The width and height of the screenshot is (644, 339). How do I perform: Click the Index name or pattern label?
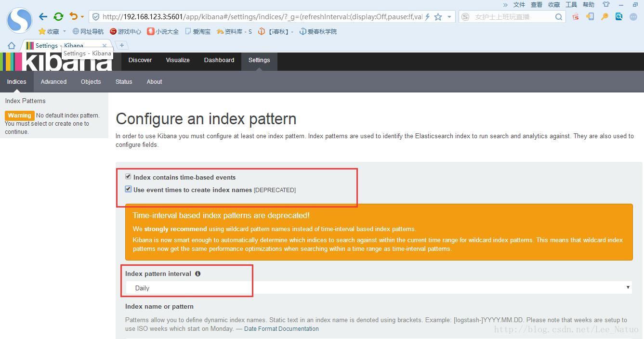(x=159, y=306)
